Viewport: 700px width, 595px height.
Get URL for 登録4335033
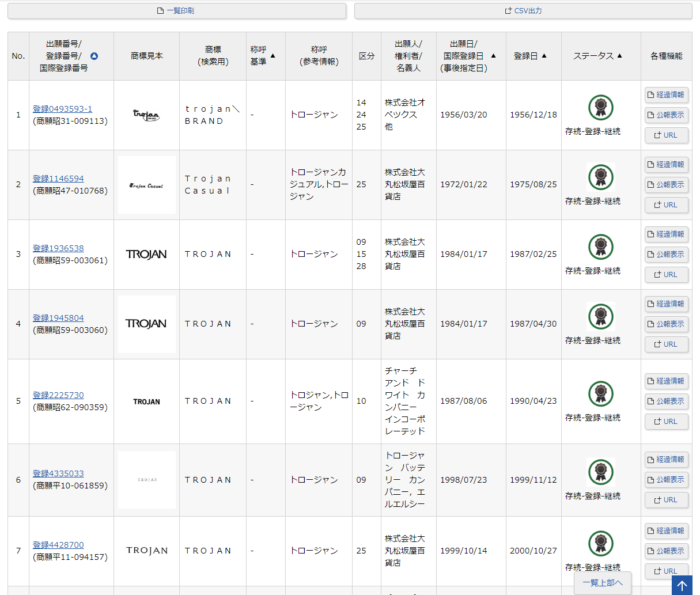click(667, 500)
